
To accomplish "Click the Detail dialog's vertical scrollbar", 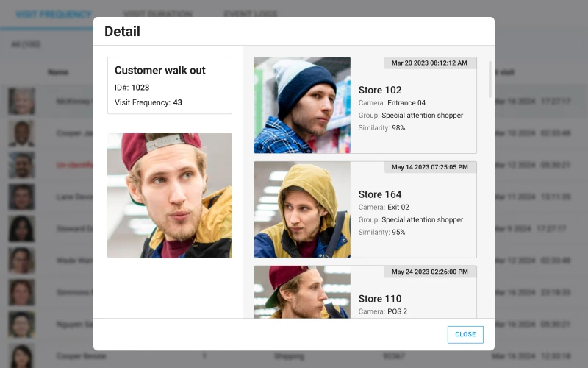I will click(x=490, y=79).
